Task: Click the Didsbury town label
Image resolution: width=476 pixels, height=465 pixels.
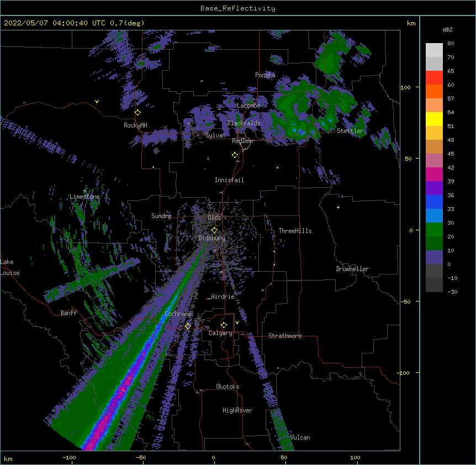Action: [211, 238]
